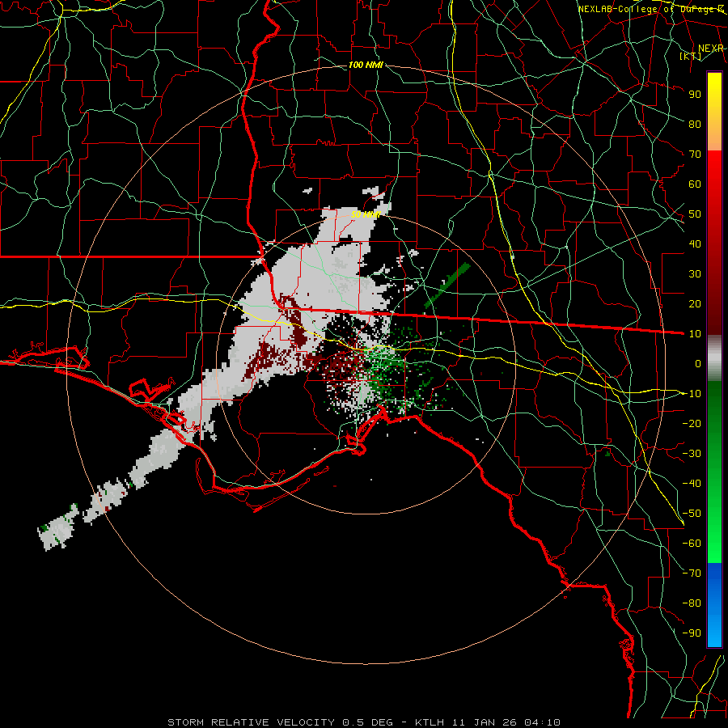Click the -50 value on the color scale

(692, 514)
